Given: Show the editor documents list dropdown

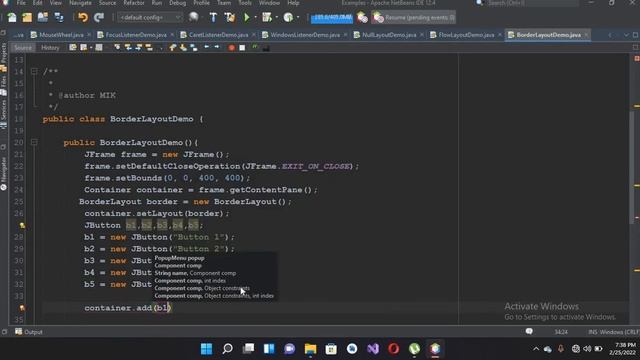Looking at the screenshot, I should click(x=627, y=35).
